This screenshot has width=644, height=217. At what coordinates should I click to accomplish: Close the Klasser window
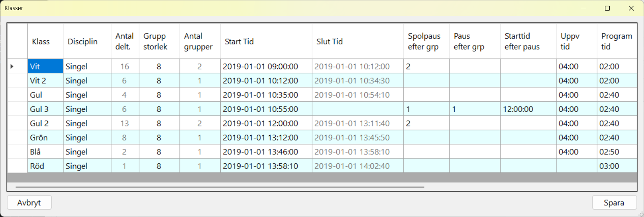coord(631,8)
